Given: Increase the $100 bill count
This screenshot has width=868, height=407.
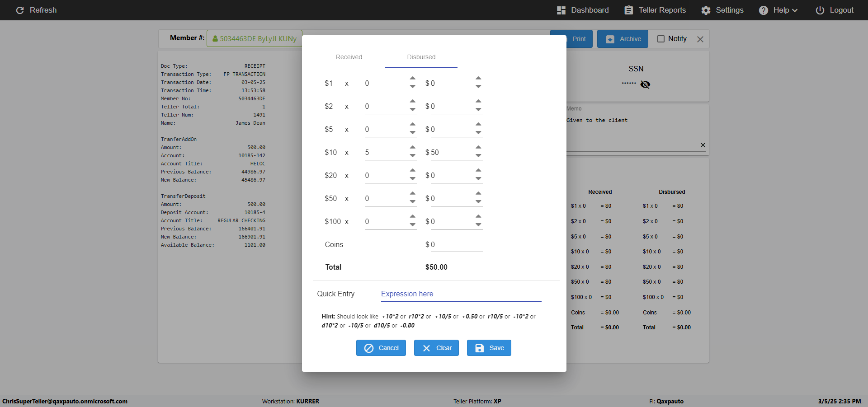Looking at the screenshot, I should [x=413, y=217].
